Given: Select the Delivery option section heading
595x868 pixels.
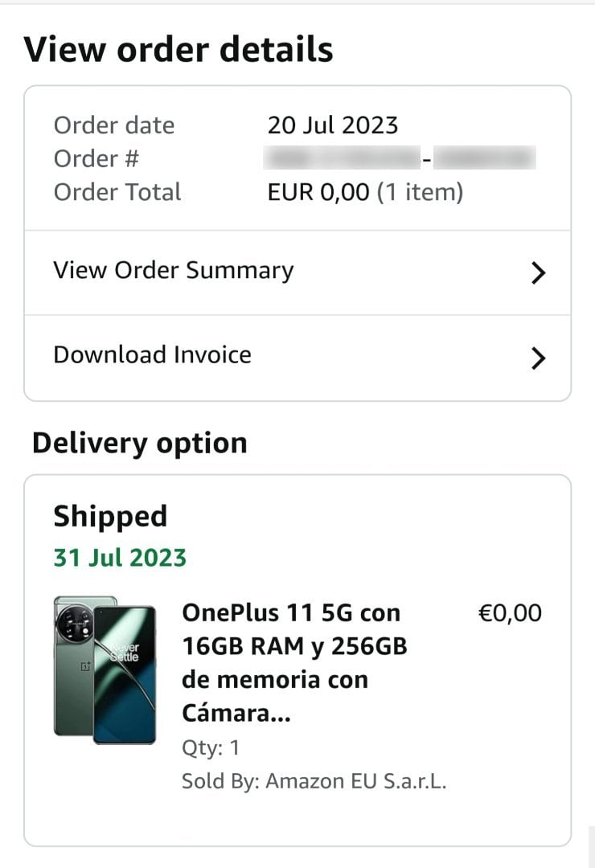Looking at the screenshot, I should pos(140,444).
